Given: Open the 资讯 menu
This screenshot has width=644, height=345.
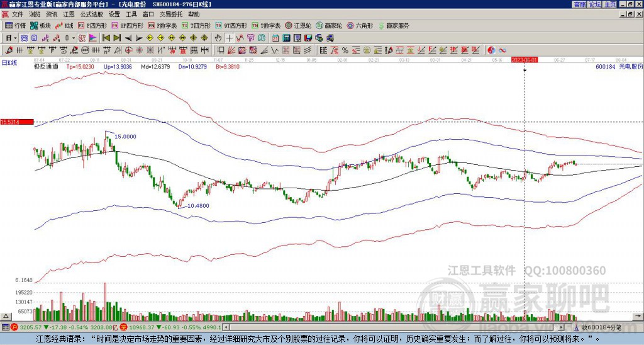Looking at the screenshot, I should tap(52, 14).
